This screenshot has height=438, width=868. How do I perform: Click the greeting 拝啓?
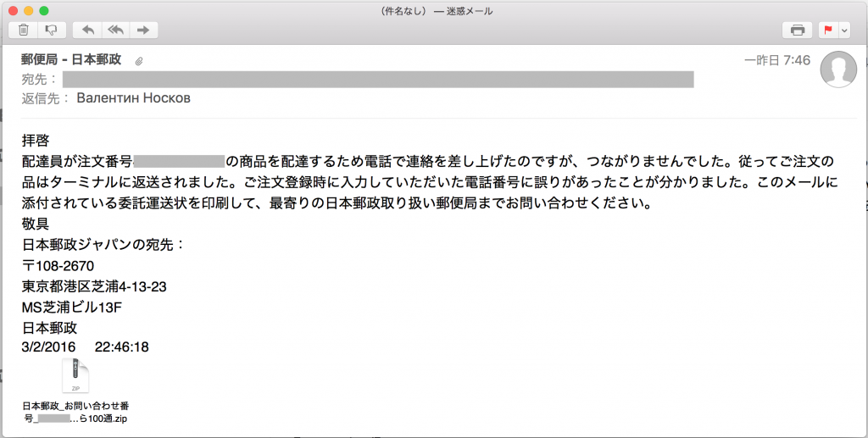pyautogui.click(x=36, y=141)
